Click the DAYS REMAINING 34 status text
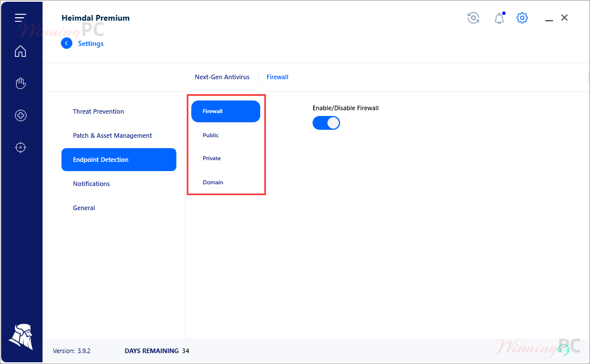This screenshot has width=590, height=364. [157, 351]
